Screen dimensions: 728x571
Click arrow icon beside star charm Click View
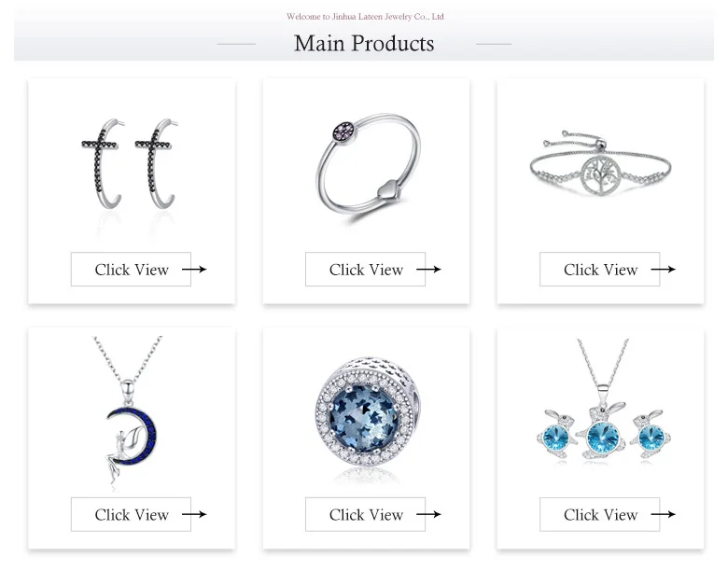pyautogui.click(x=428, y=514)
